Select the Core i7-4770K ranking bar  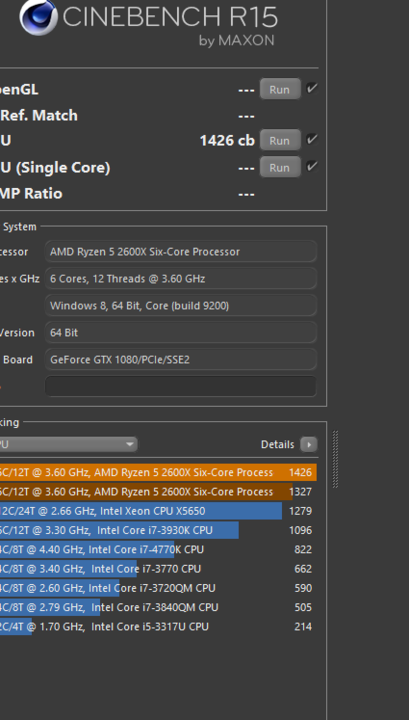(158, 550)
